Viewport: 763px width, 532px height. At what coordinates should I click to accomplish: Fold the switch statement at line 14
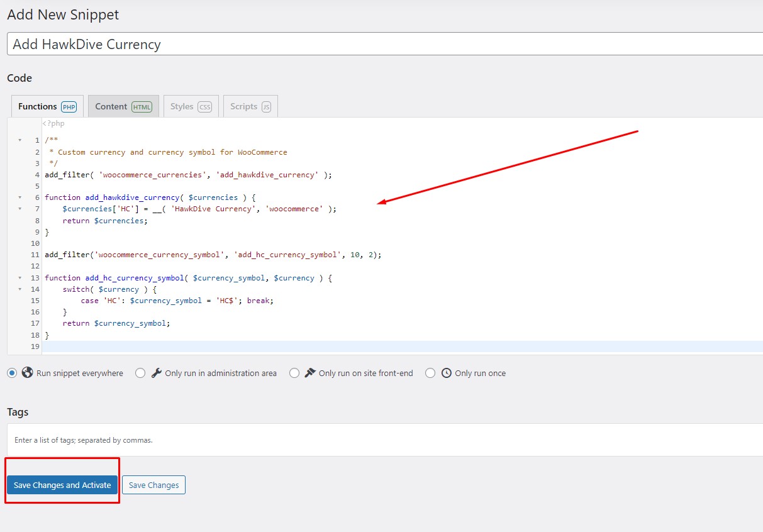click(19, 289)
